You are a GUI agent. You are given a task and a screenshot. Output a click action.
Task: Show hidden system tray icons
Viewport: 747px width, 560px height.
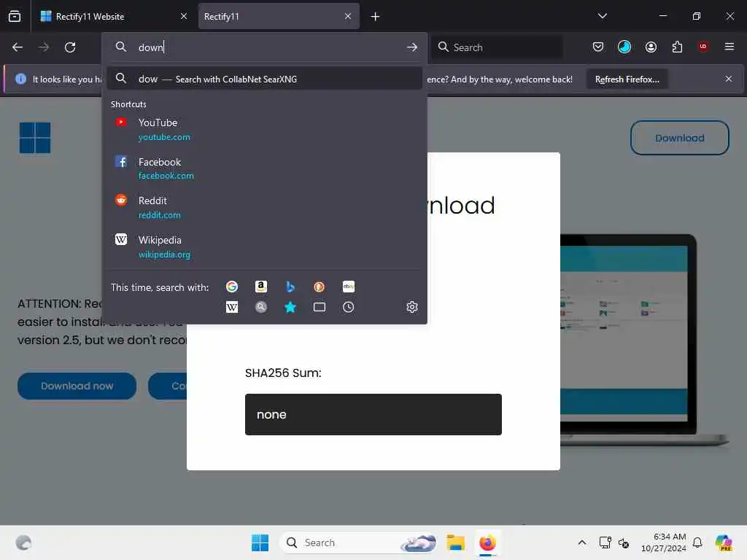pos(581,542)
